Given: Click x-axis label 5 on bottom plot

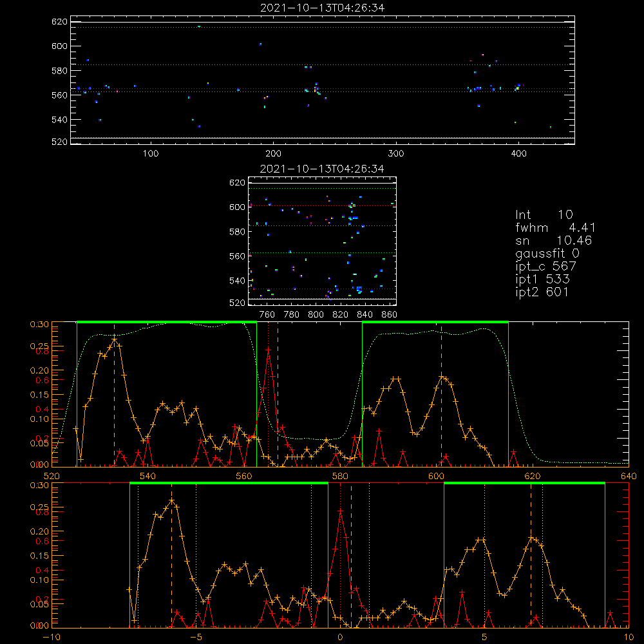Looking at the screenshot, I should [x=484, y=637].
